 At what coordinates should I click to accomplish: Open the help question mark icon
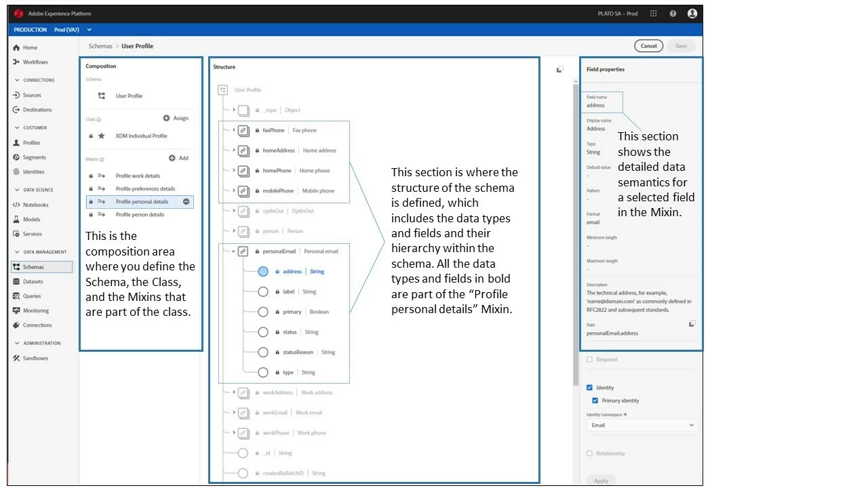(673, 14)
